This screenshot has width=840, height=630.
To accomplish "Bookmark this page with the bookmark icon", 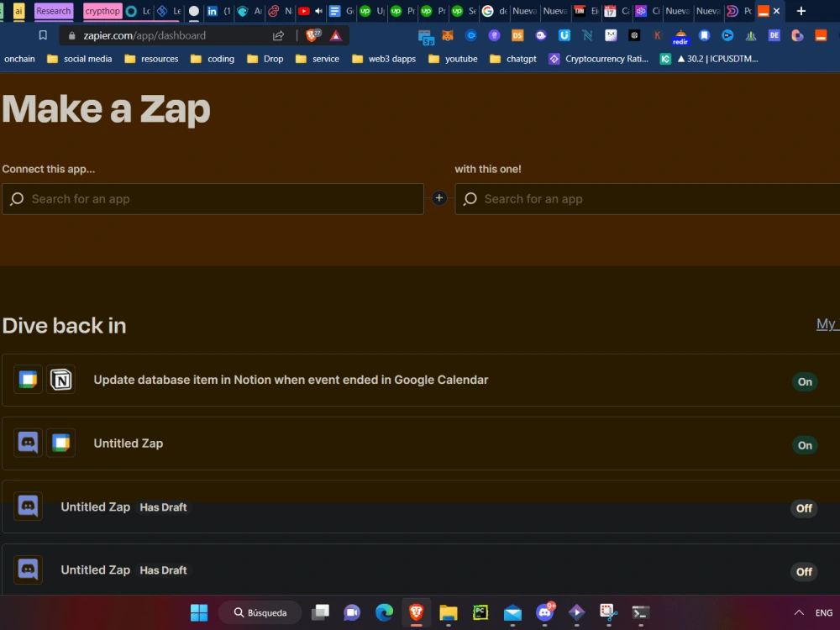I will pyautogui.click(x=43, y=35).
